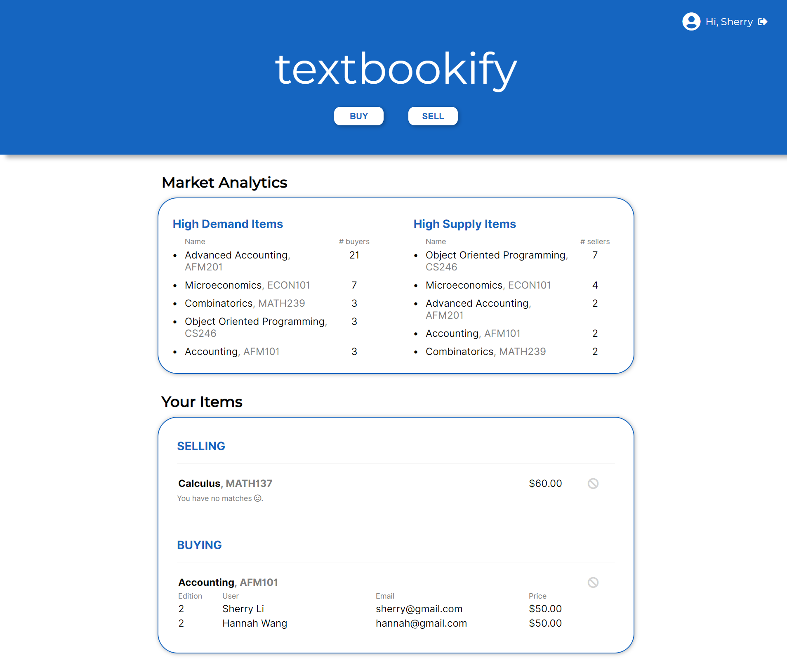Click the sad face emoji after no matches
Image resolution: width=787 pixels, height=672 pixels.
coord(257,498)
